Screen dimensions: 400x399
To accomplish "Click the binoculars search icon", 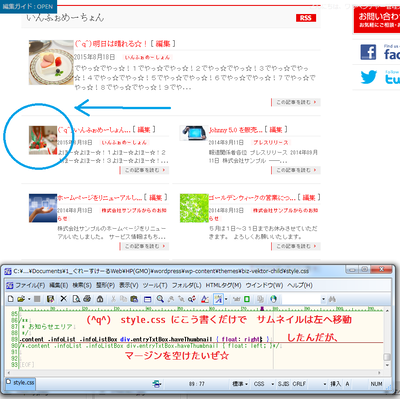I will [332, 299].
